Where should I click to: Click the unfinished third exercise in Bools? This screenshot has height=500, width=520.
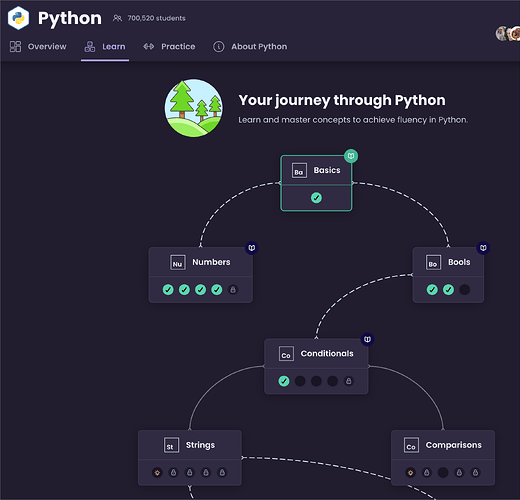(x=464, y=290)
